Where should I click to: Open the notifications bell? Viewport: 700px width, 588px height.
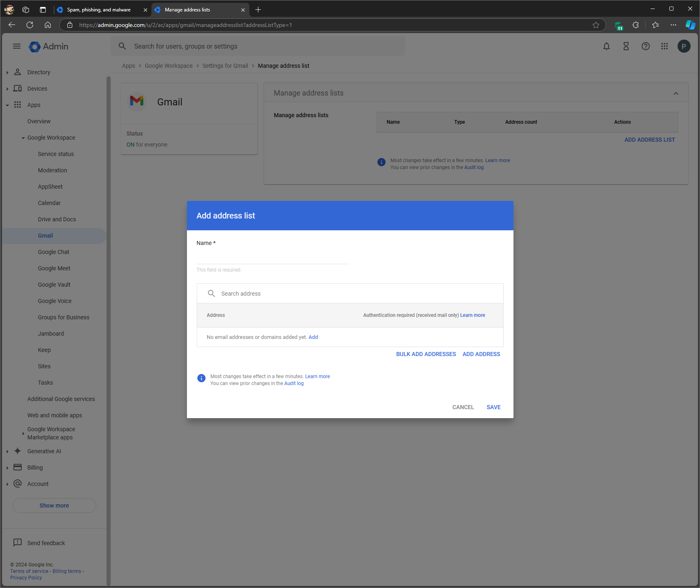pos(607,46)
